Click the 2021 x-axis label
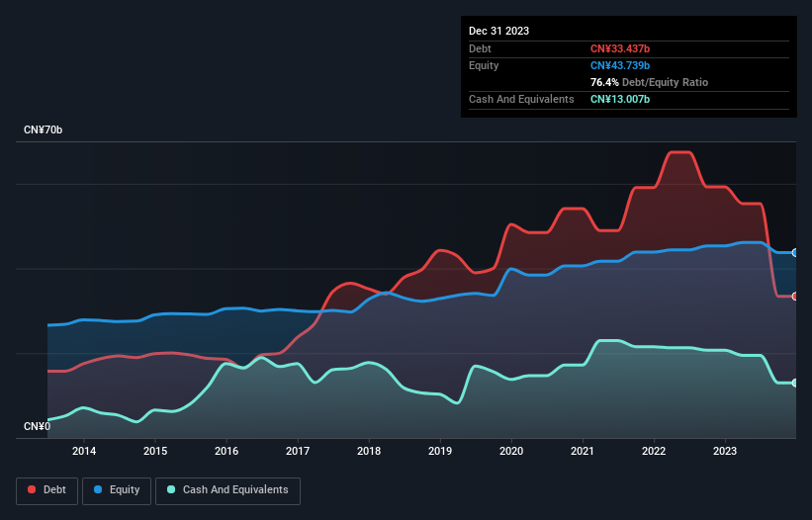 click(583, 451)
